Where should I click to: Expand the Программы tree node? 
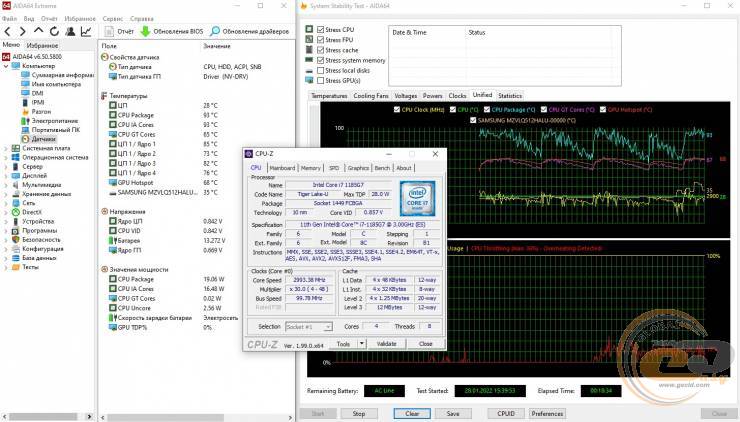6,231
